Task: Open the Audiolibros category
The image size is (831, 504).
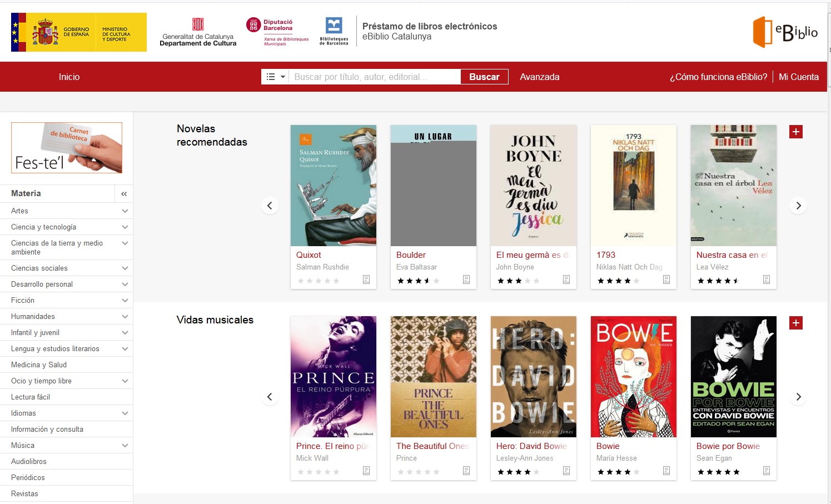Action: point(29,461)
